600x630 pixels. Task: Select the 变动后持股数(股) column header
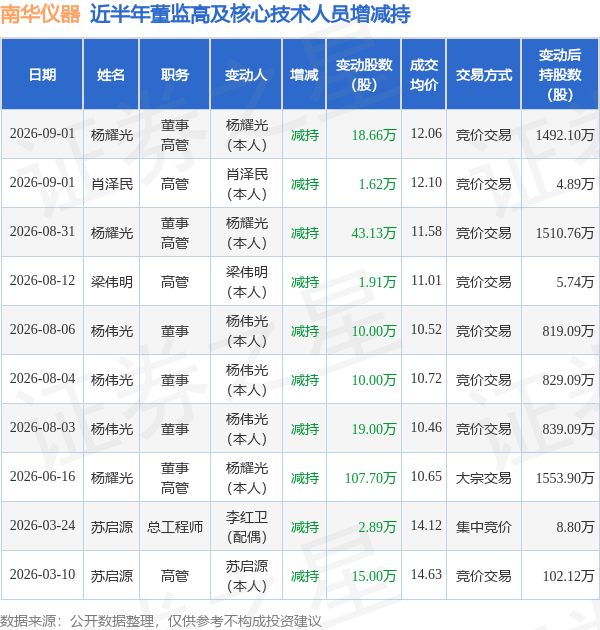click(560, 74)
